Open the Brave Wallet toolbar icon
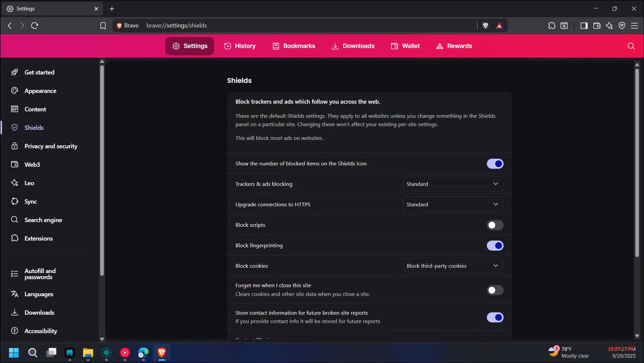The height and width of the screenshot is (363, 644). tap(597, 25)
